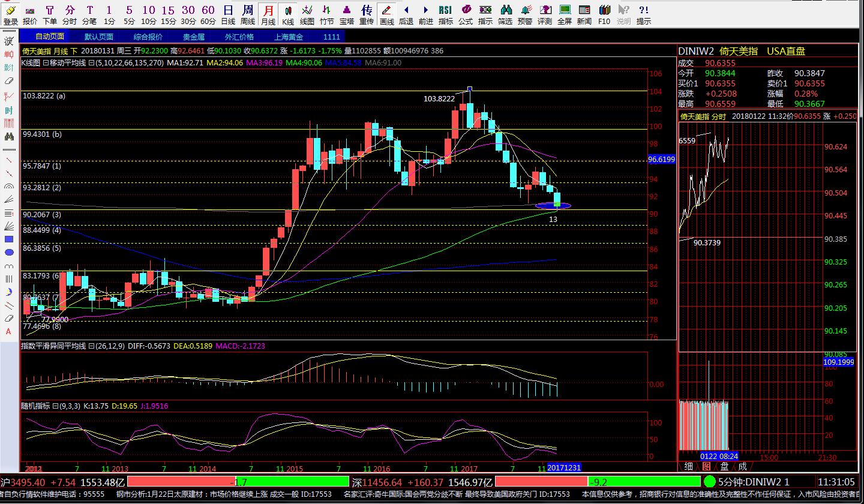Switch to 全屏 full screen view
Image resolution: width=864 pixels, height=504 pixels.
coord(565,14)
